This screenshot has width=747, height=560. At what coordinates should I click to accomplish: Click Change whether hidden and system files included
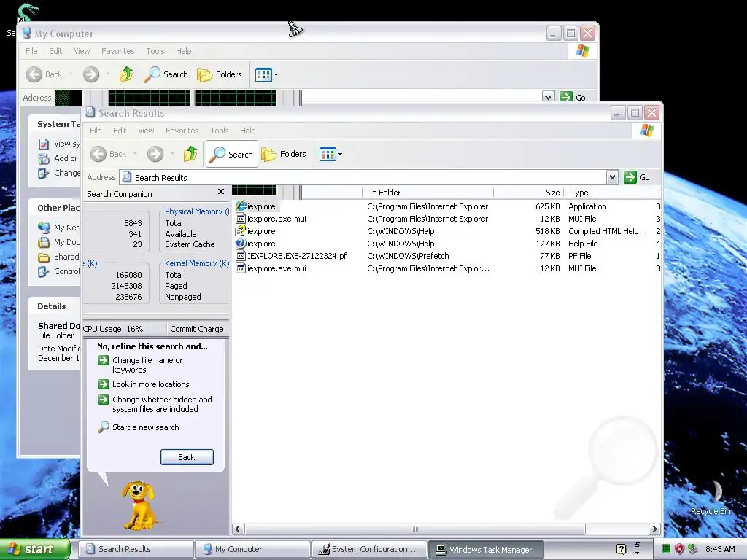click(x=162, y=404)
